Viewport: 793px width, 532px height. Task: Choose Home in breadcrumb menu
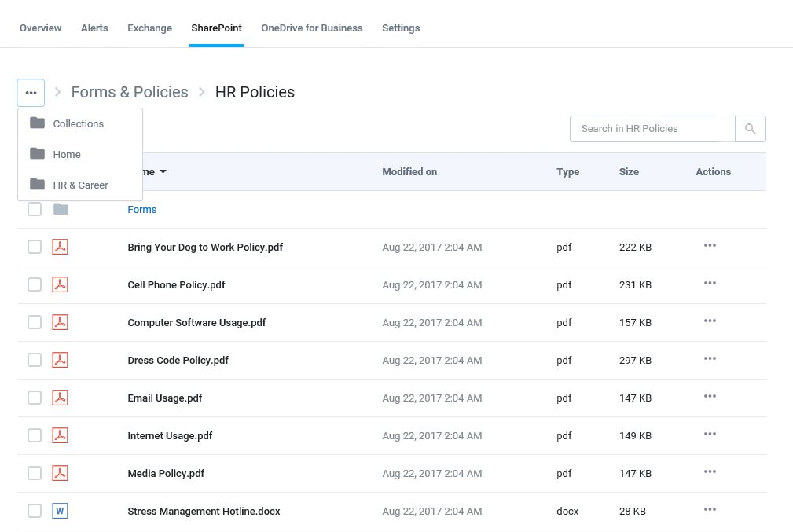click(80, 154)
